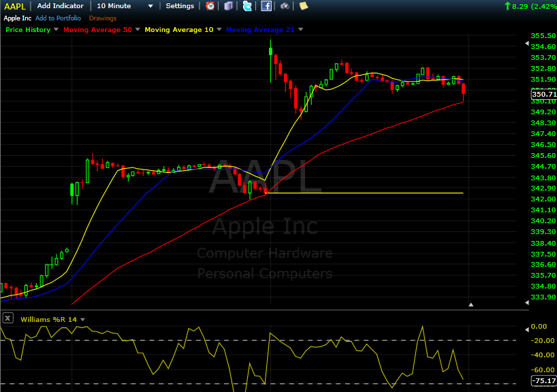Open the database cylinders icon
Image resolution: width=557 pixels, height=392 pixels.
point(229,5)
